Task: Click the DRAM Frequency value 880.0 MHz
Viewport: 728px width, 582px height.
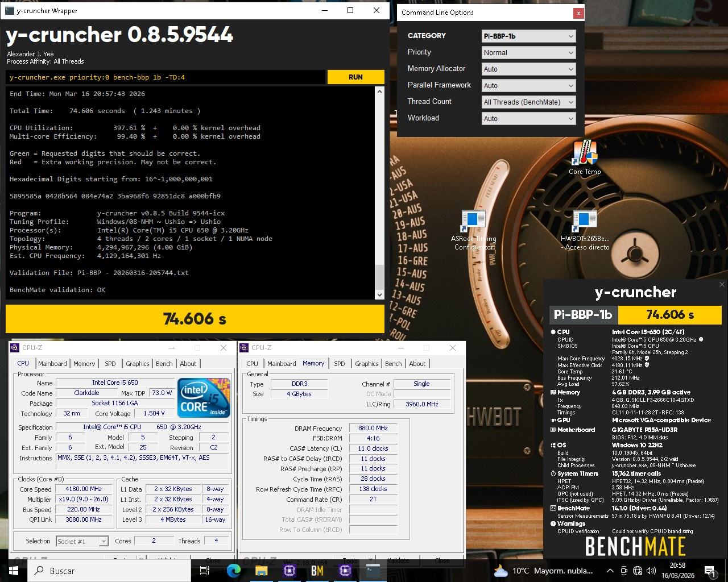Action: 373,428
